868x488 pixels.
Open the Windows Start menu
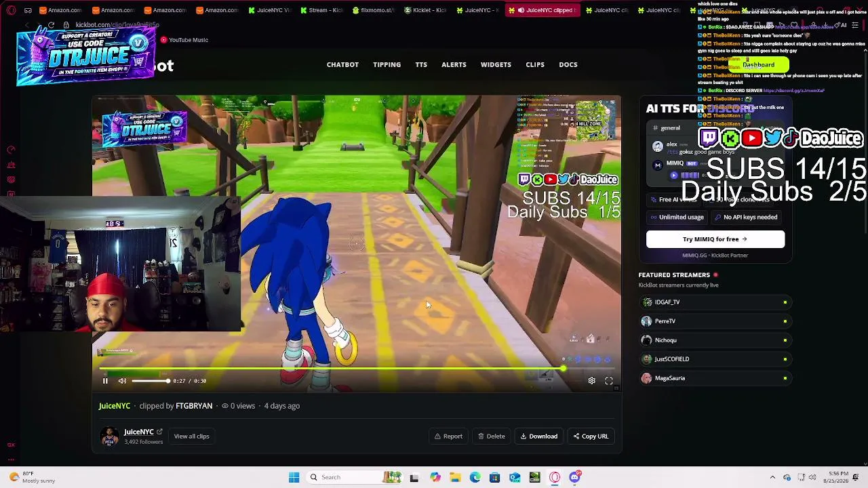294,477
